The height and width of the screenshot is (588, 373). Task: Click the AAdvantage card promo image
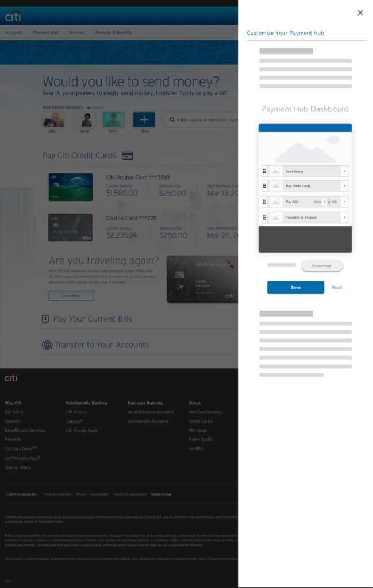202,279
